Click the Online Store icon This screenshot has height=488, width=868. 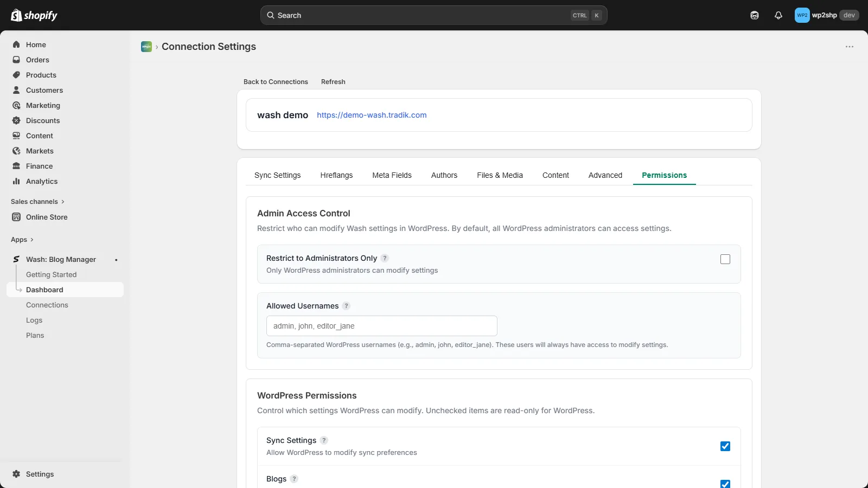pyautogui.click(x=16, y=217)
